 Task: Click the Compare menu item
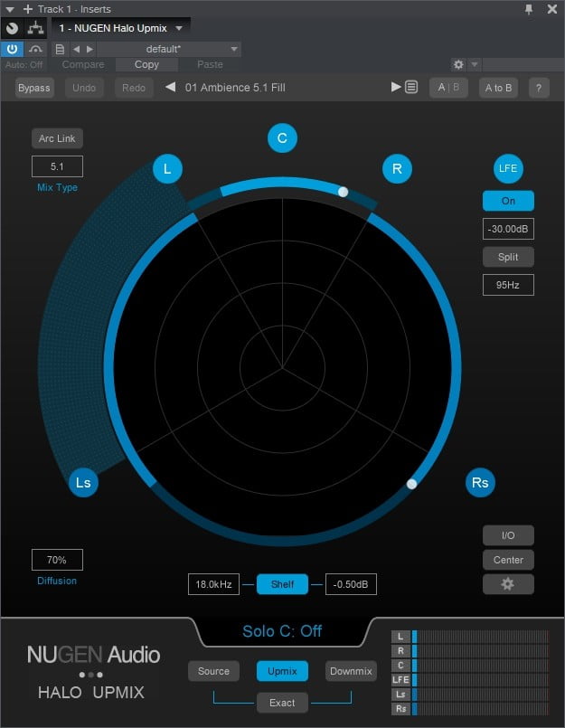[x=83, y=64]
